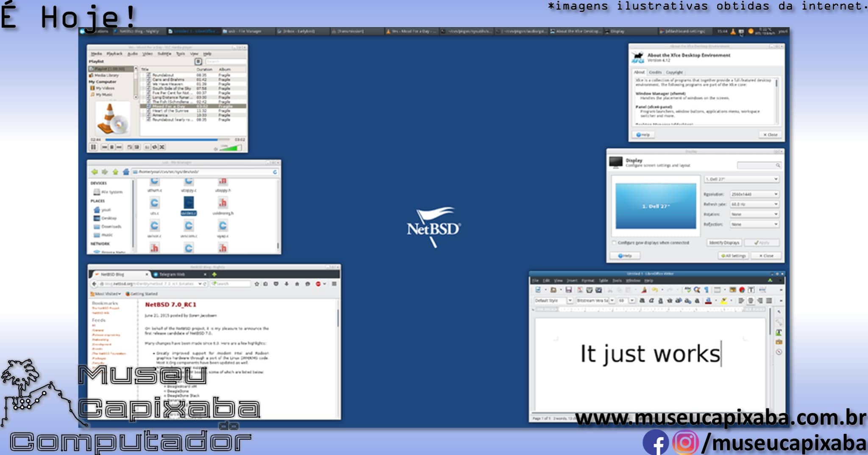Image resolution: width=868 pixels, height=455 pixels.
Task: Seek along the VLC playback progress bar
Action: (167, 140)
